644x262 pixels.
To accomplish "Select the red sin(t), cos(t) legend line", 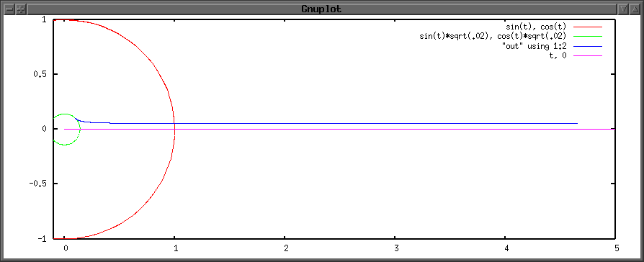I will (x=588, y=27).
